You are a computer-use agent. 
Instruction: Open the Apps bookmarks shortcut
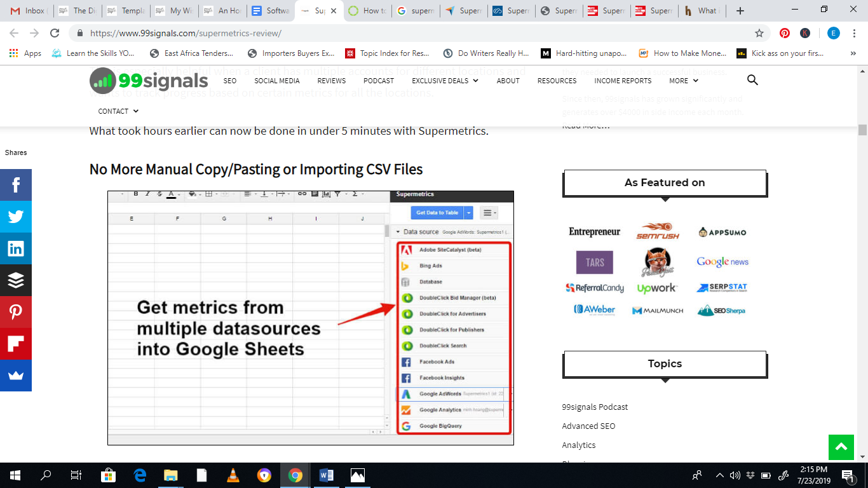point(25,53)
